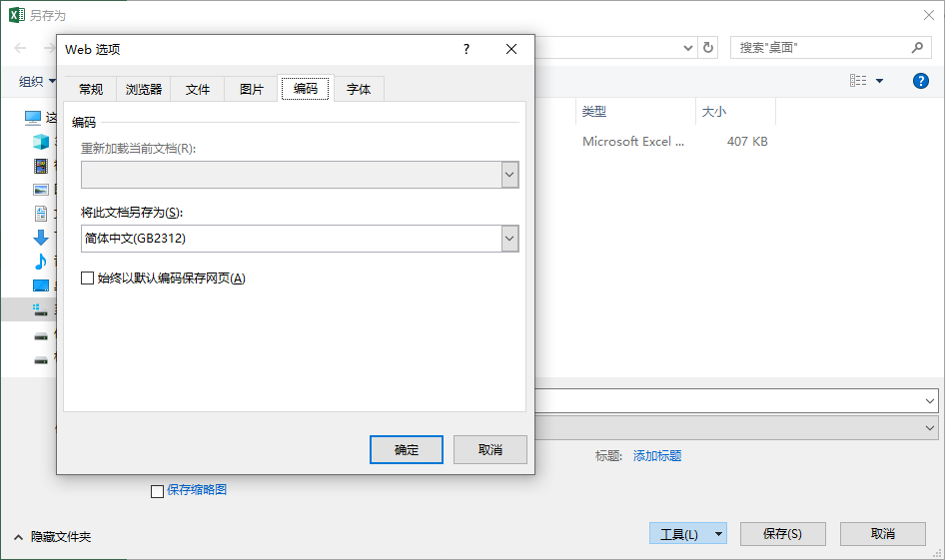Screen dimensions: 945x560
Task: Click the 搜索"桌面" search field
Action: coord(822,48)
